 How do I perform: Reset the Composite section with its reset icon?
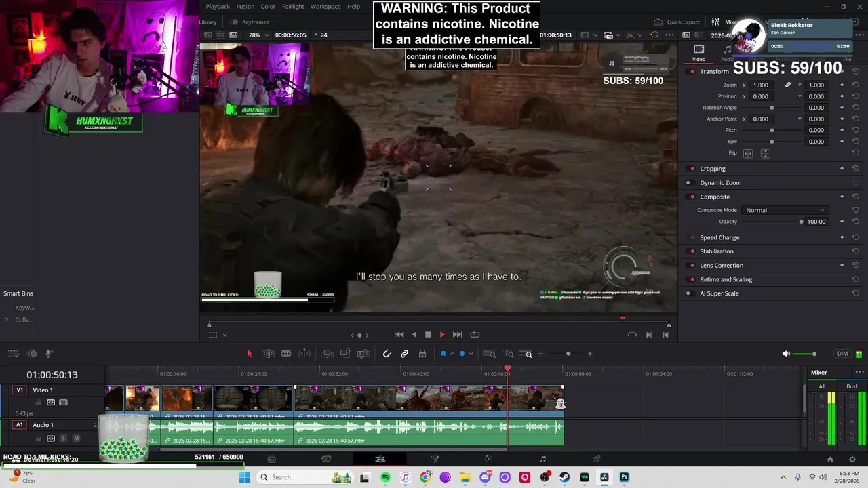click(856, 197)
